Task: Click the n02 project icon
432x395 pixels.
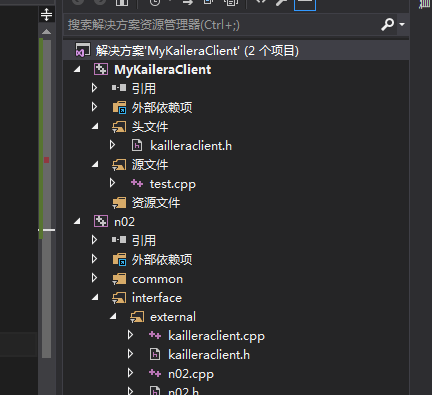Action: pos(101,221)
